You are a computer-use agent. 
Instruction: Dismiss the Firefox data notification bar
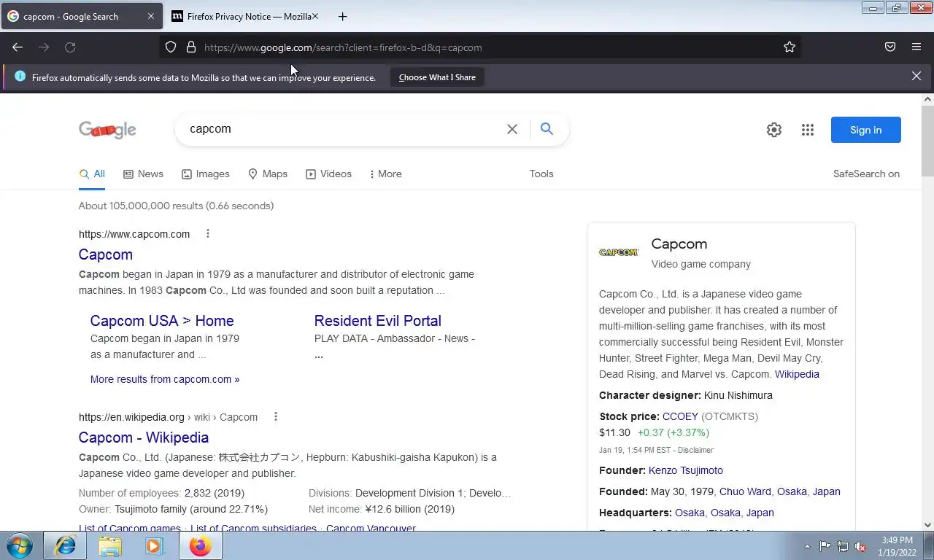(x=916, y=76)
